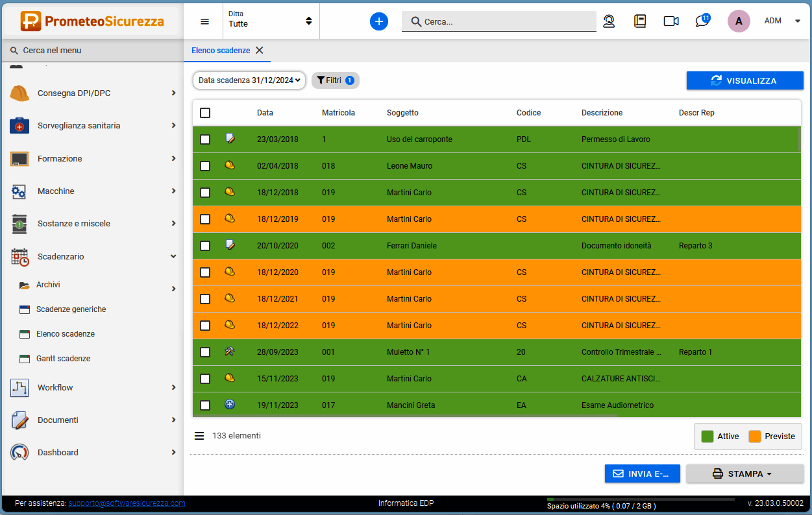Click the list menu icon beside 133 elementi

199,436
